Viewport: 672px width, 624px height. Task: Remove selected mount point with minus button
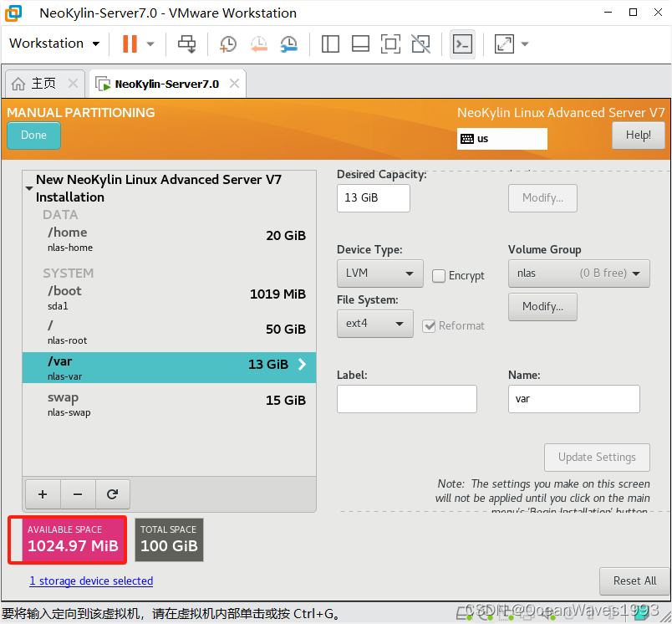78,494
